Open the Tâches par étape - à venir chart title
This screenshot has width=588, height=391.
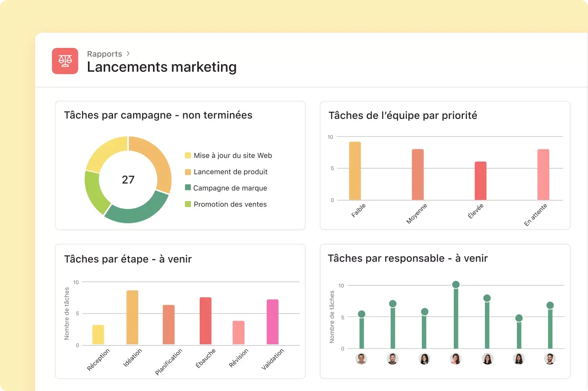[x=128, y=259]
